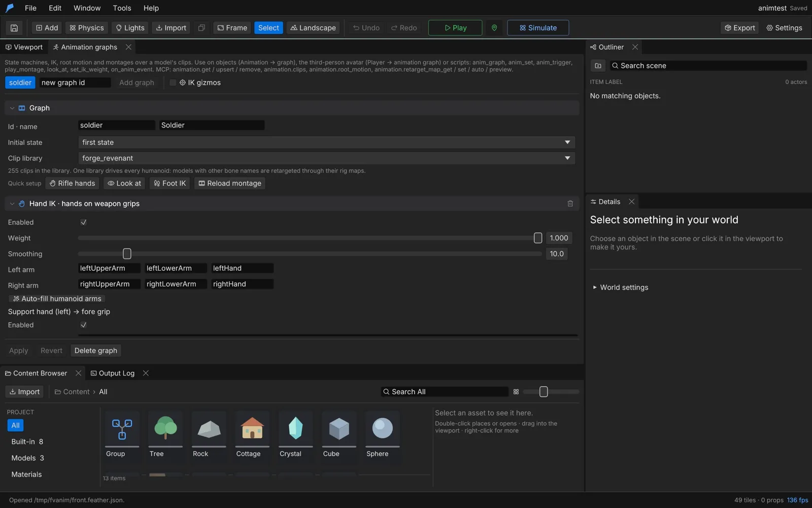Click the Foot IK quick setup button

pos(170,183)
